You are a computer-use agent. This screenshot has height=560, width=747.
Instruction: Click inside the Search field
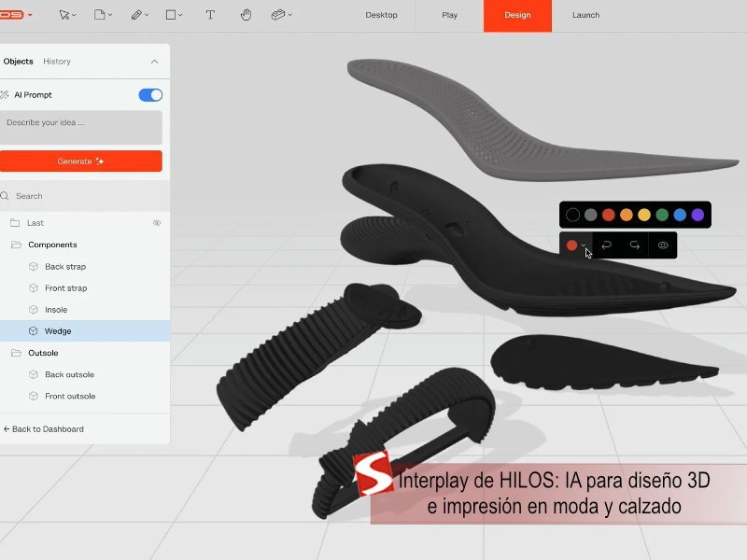coord(75,195)
